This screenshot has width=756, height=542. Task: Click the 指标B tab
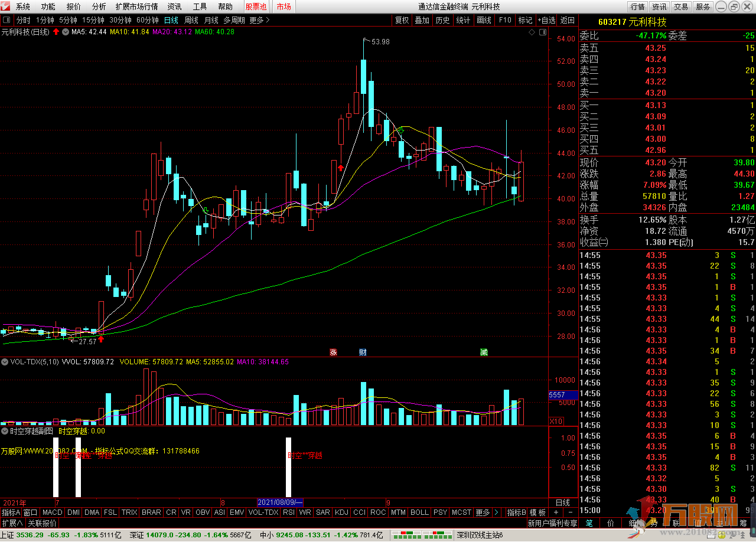click(x=516, y=512)
